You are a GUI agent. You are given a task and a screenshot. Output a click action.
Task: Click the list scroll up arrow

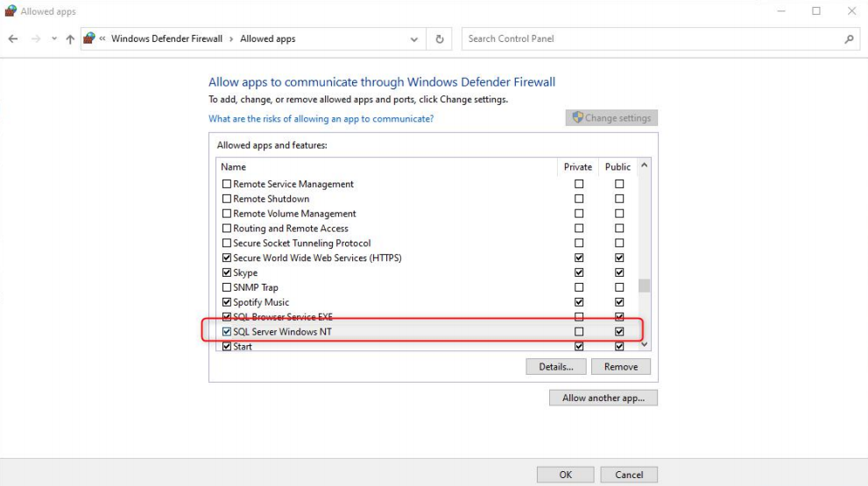pos(644,166)
